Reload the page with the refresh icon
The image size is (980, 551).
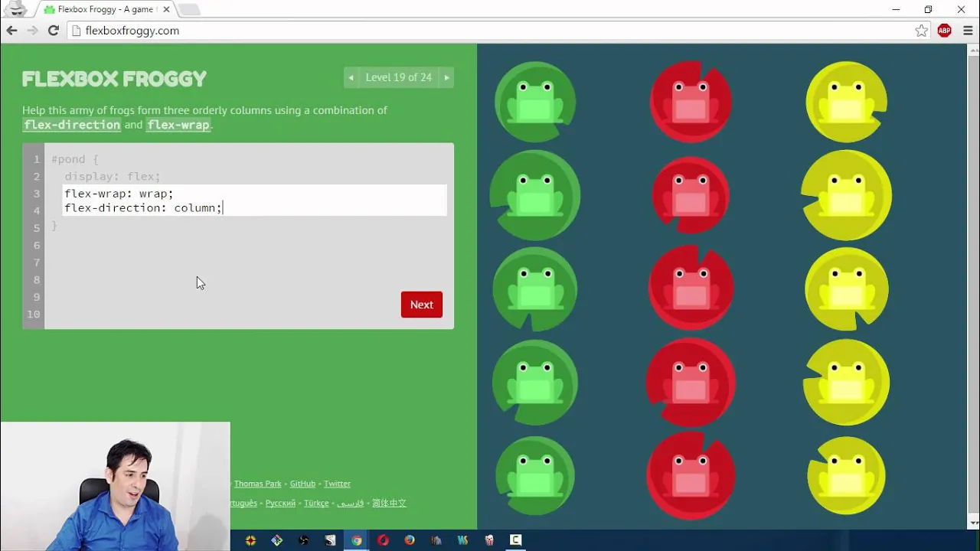click(x=53, y=31)
